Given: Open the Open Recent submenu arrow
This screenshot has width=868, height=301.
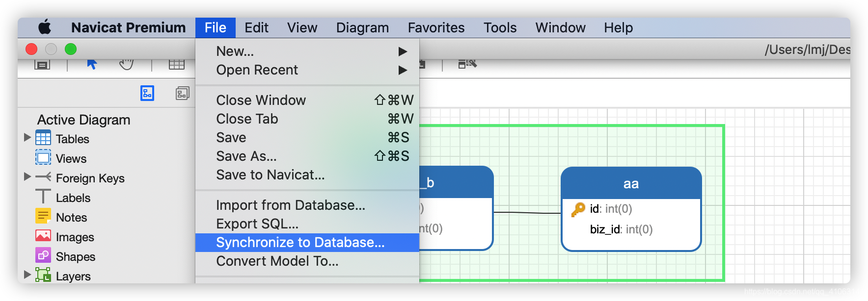Looking at the screenshot, I should tap(403, 70).
